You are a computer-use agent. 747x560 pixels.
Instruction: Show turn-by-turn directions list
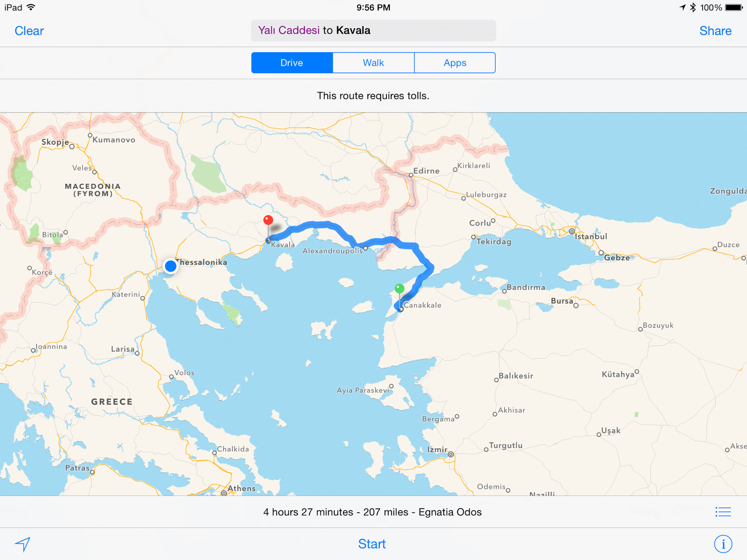(x=723, y=511)
